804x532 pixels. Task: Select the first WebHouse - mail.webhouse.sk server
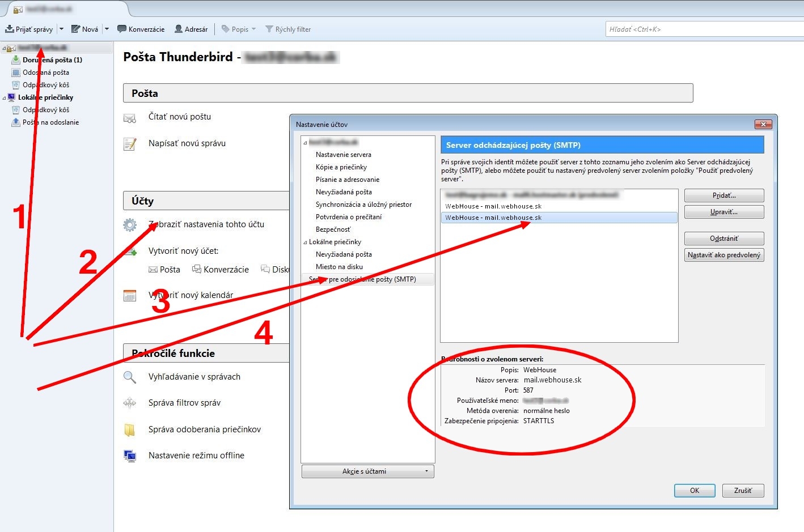pos(558,206)
